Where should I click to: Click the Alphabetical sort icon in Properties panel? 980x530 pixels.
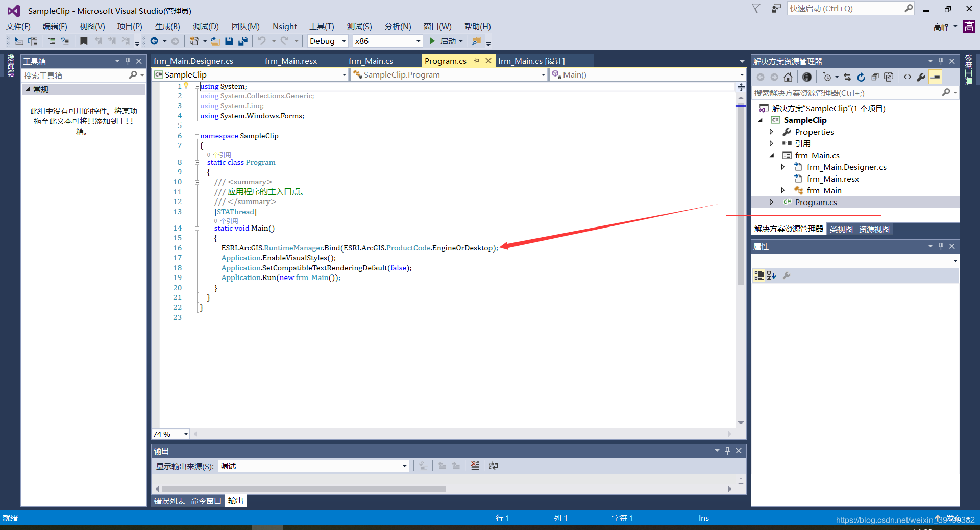coord(771,275)
